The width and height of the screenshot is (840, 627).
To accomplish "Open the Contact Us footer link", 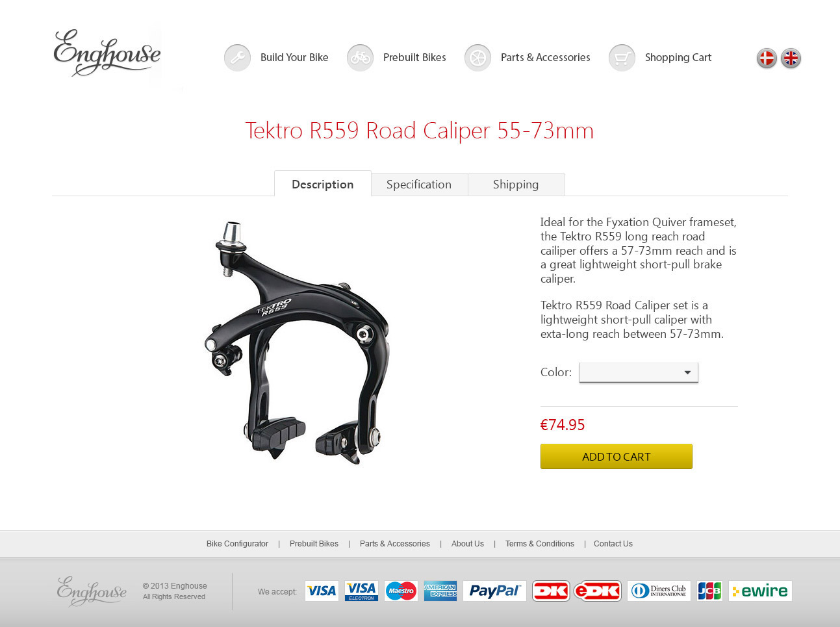I will [613, 544].
